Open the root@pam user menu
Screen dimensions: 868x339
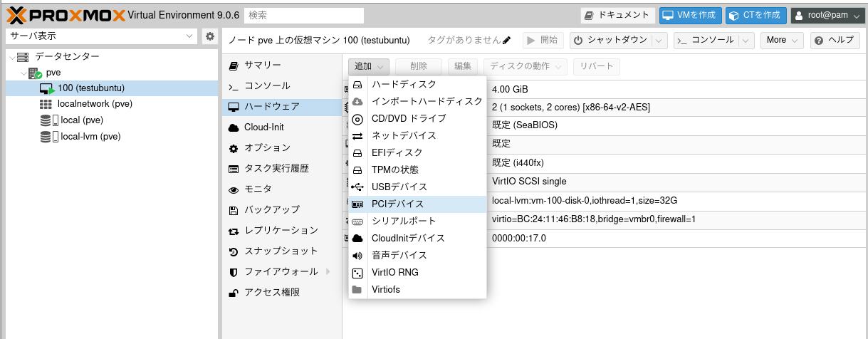coord(826,15)
